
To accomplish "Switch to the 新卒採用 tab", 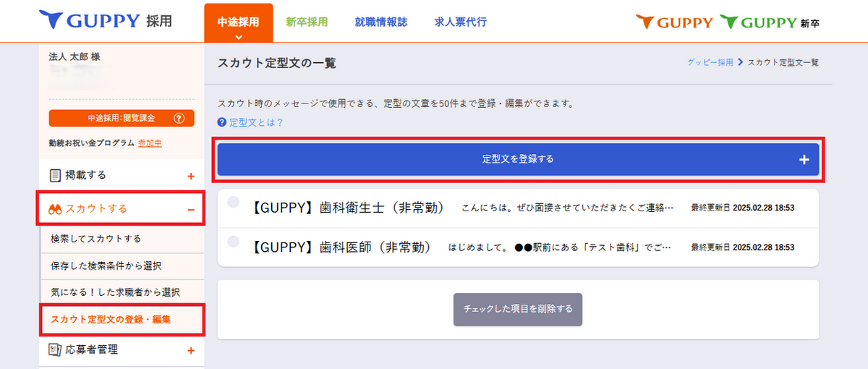I will (307, 22).
